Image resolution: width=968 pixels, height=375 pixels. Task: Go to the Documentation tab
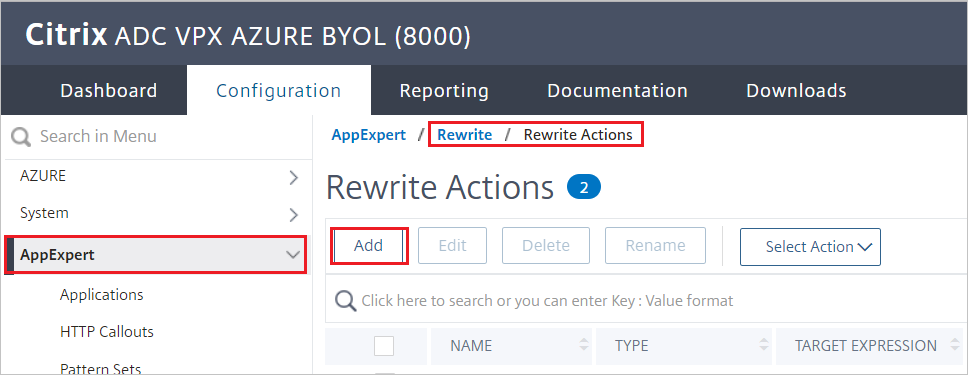coord(617,91)
